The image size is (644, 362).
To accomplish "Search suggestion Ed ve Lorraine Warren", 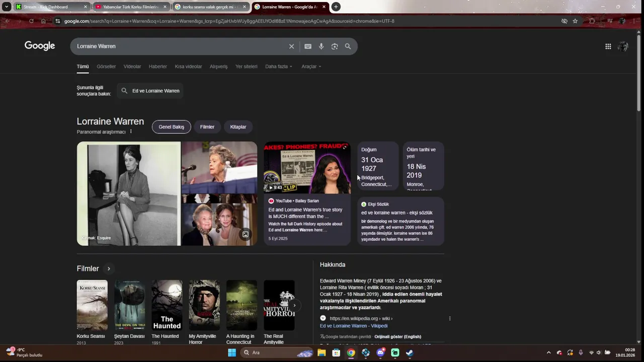I will tap(150, 91).
